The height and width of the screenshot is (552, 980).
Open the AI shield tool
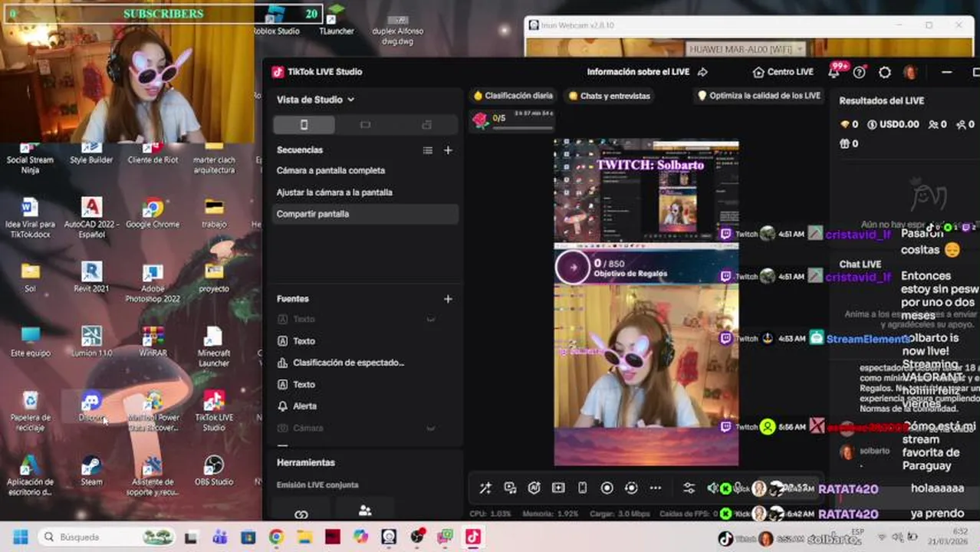(x=534, y=488)
